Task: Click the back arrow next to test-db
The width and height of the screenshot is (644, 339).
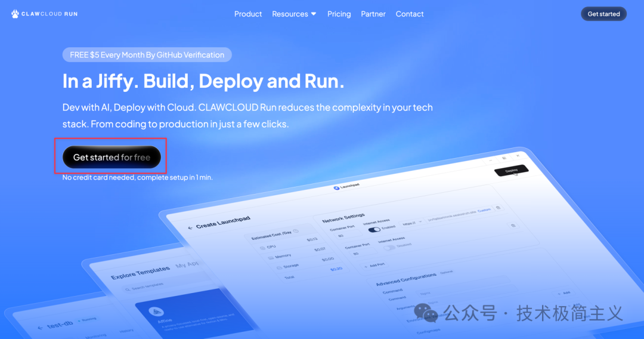Action: tap(41, 328)
